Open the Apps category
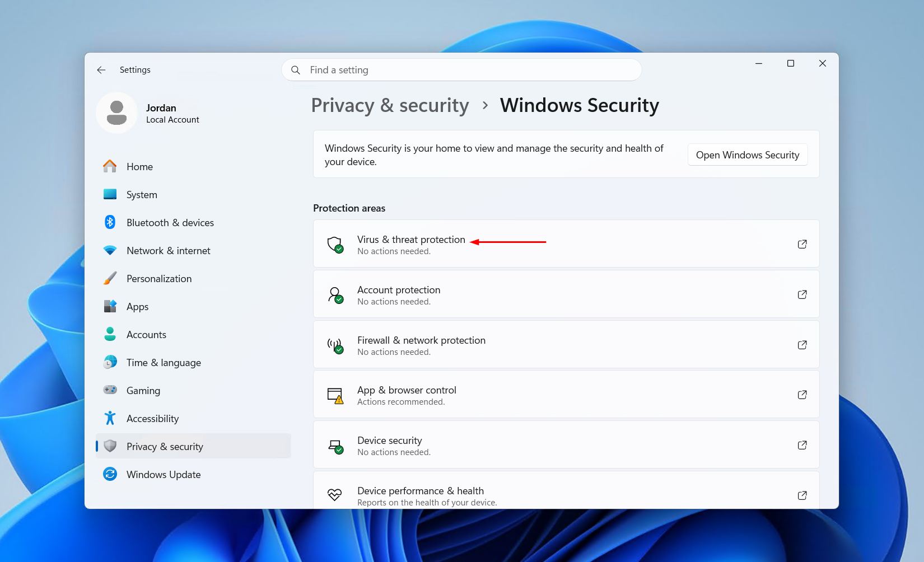 (193, 306)
